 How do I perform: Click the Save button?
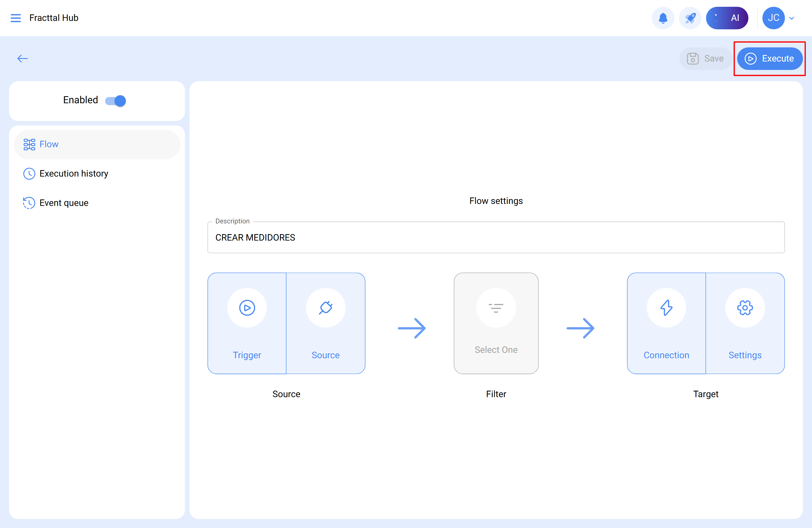[705, 58]
